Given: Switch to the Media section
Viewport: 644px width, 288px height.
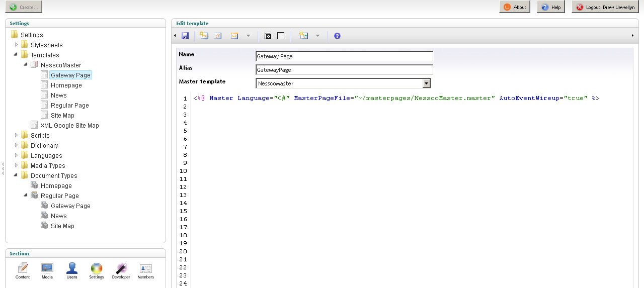Looking at the screenshot, I should click(47, 270).
